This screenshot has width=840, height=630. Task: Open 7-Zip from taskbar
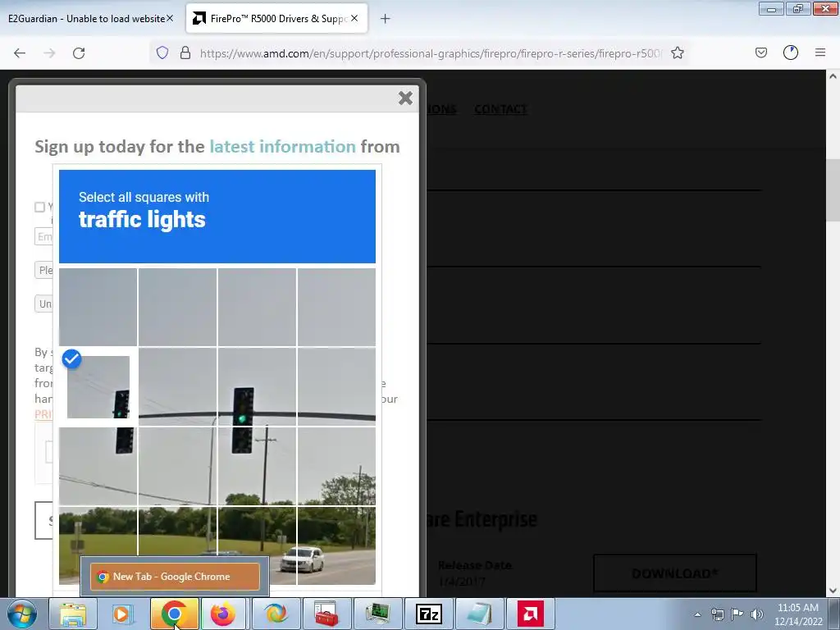pos(428,614)
